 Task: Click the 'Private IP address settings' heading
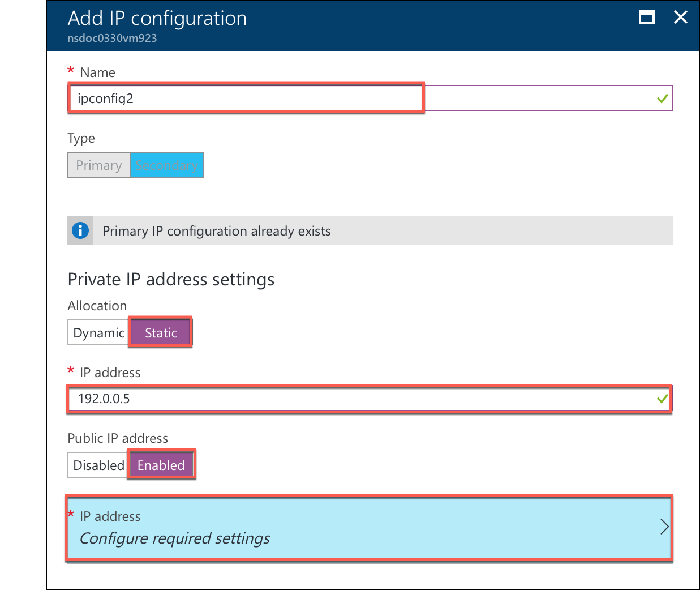coord(171,280)
